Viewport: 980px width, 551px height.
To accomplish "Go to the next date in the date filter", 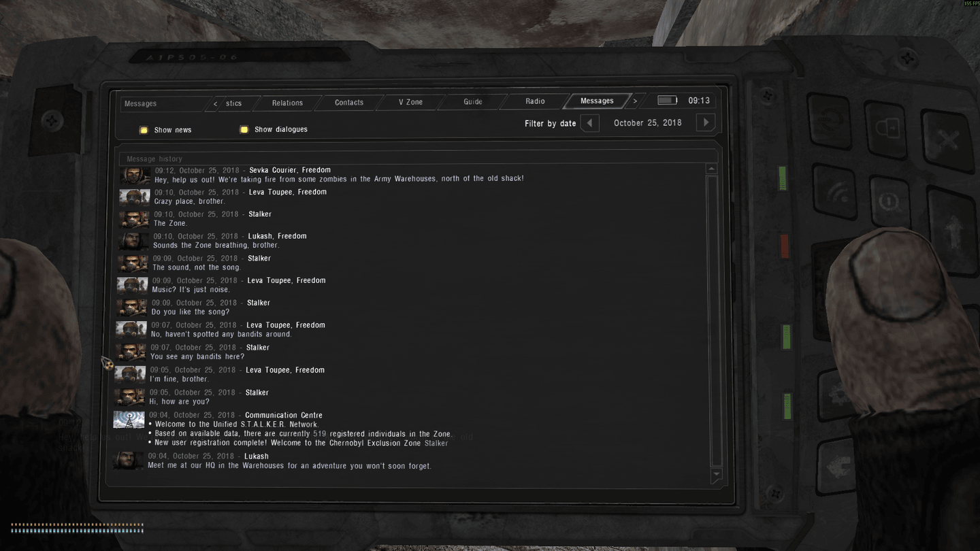I will [x=706, y=122].
